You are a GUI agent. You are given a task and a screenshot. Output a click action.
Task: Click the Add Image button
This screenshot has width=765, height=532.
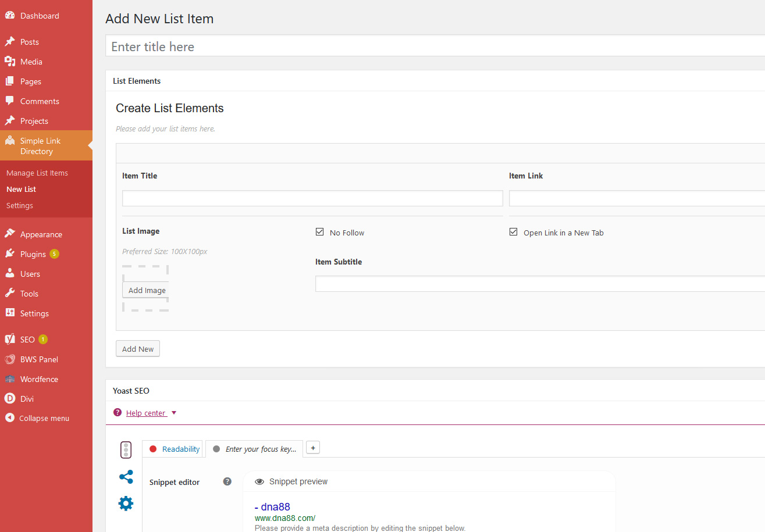click(147, 290)
